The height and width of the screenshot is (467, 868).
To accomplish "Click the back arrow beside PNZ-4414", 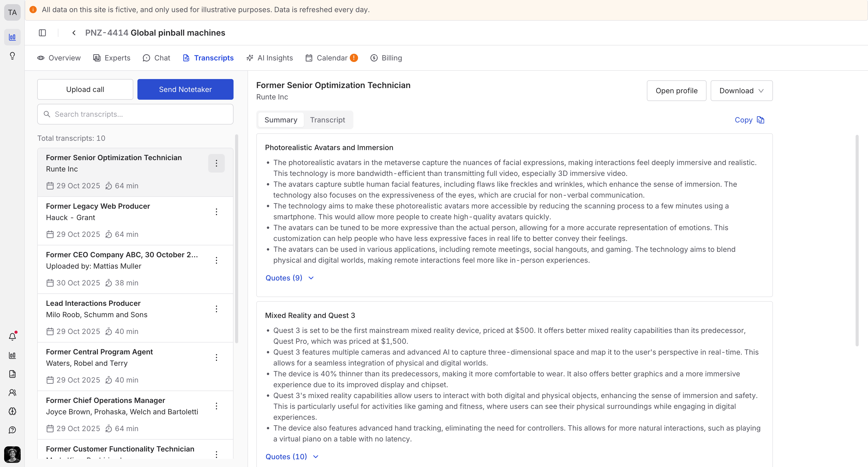I will click(x=74, y=33).
